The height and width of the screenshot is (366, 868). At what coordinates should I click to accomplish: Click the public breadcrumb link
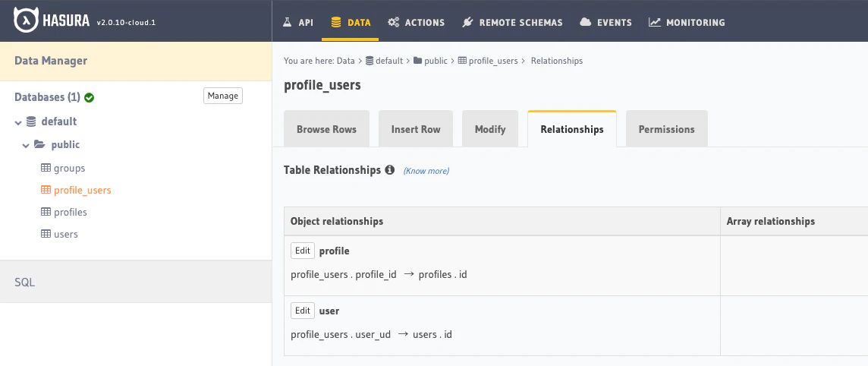point(436,61)
